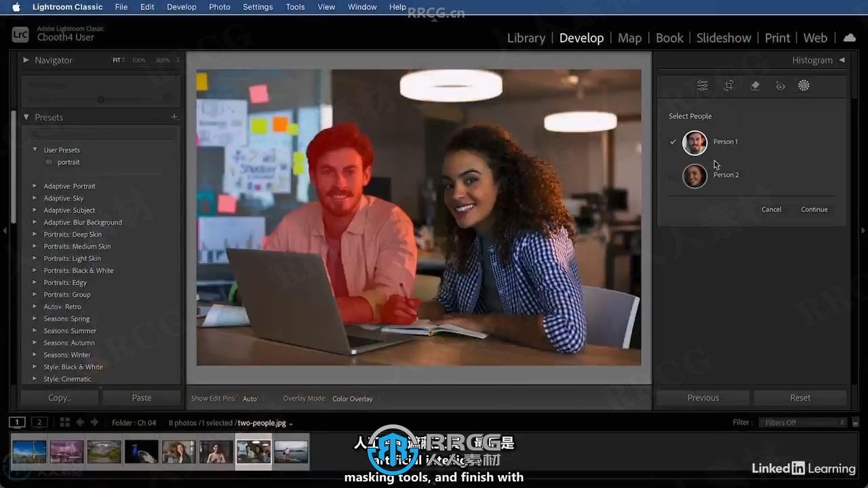Open second window display 2
Screen dimensions: 868x488
point(39,422)
